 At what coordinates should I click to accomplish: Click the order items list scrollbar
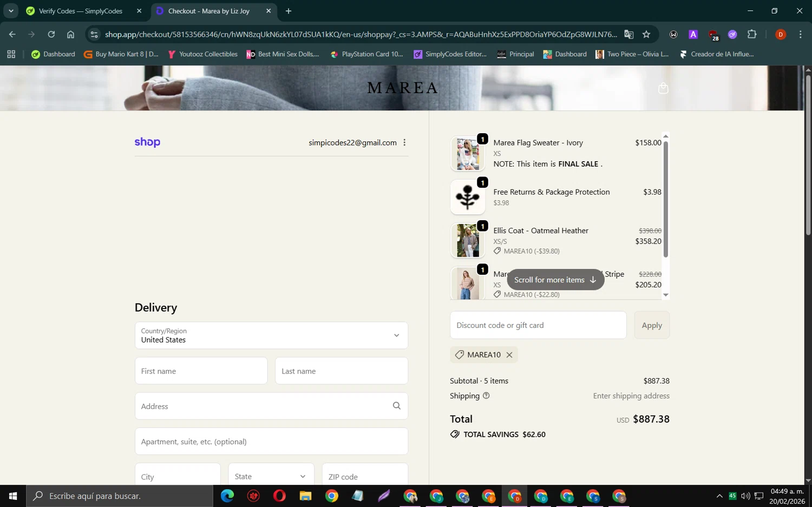click(666, 199)
